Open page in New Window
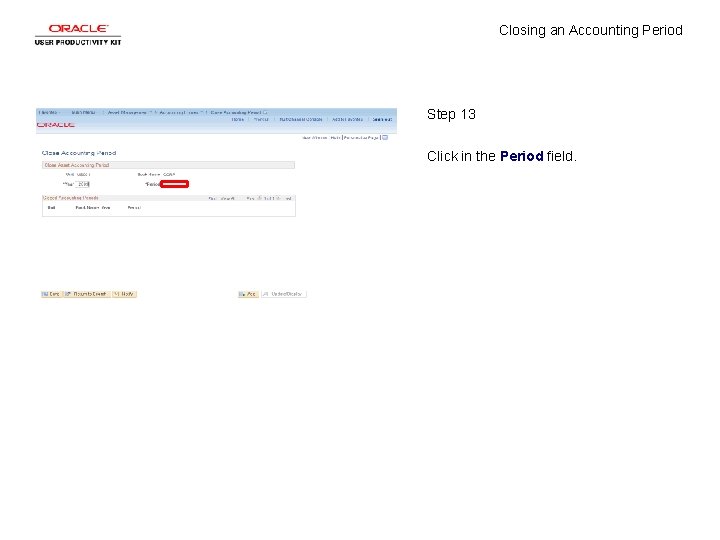Viewport: 720px width, 540px height. point(315,138)
